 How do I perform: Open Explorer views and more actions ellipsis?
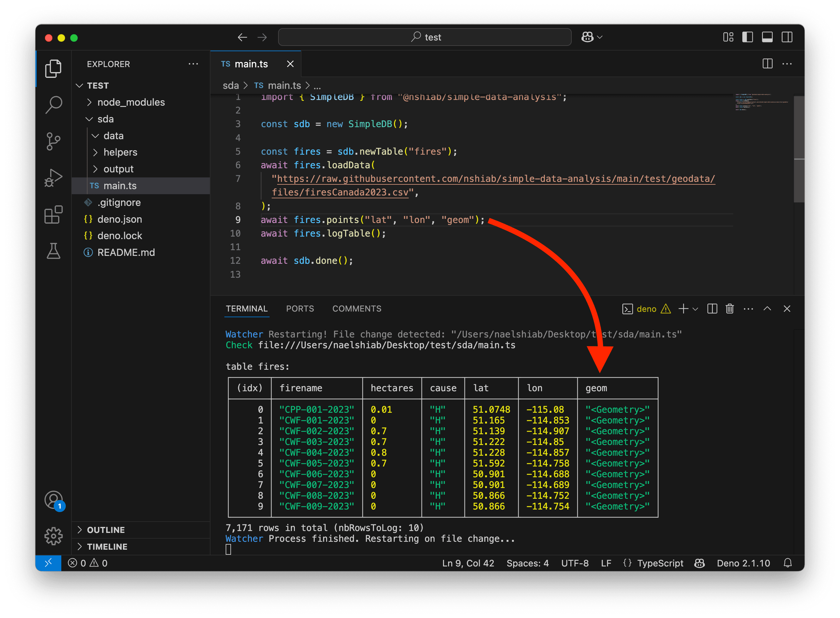[193, 64]
